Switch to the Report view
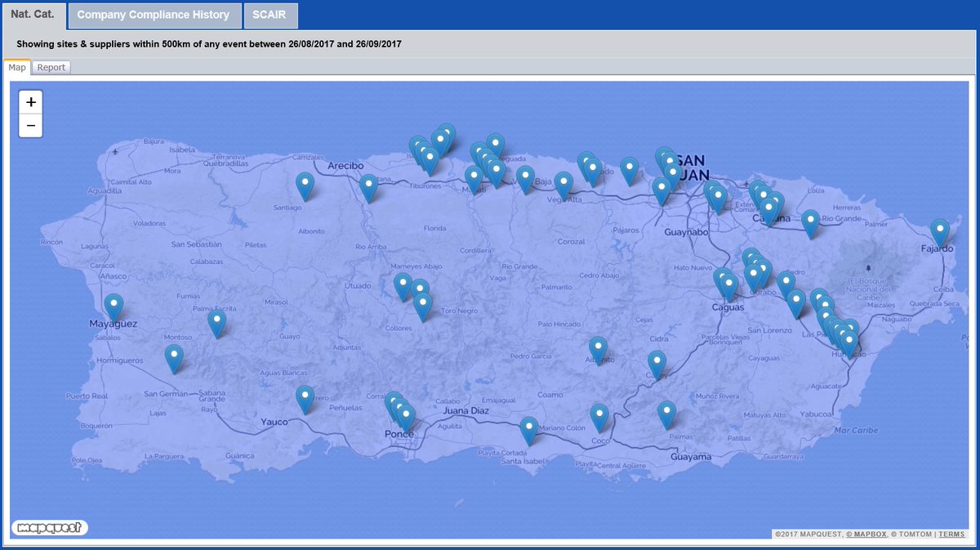The height and width of the screenshot is (550, 980). click(51, 67)
